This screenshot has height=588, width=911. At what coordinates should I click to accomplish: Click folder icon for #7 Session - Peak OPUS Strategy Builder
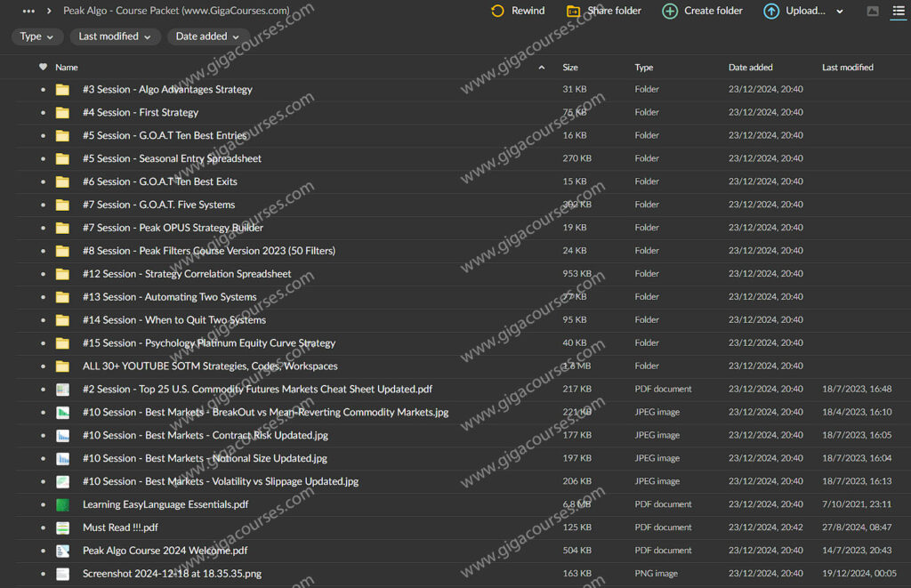coord(62,228)
